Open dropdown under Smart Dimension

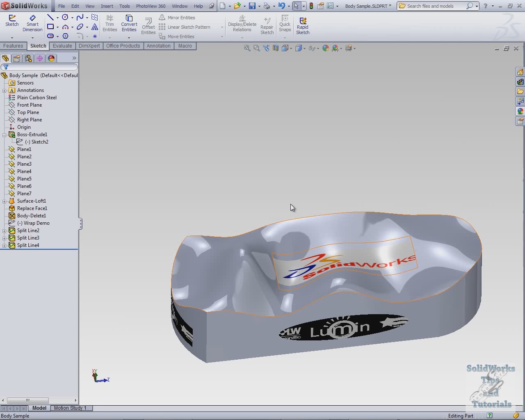click(32, 37)
